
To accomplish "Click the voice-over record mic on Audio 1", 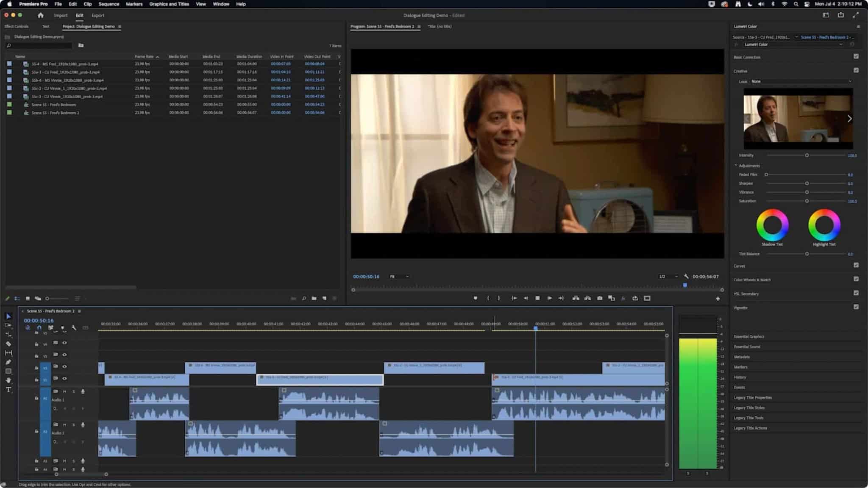I will [x=83, y=391].
